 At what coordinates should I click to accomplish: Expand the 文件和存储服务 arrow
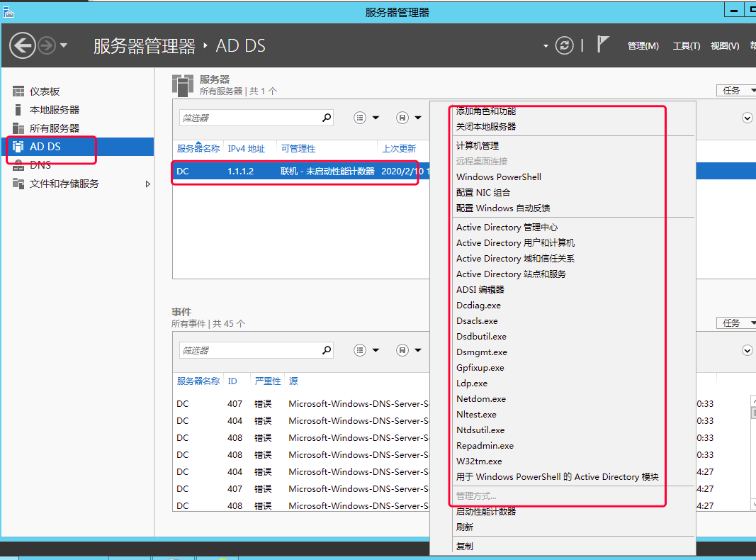[147, 184]
